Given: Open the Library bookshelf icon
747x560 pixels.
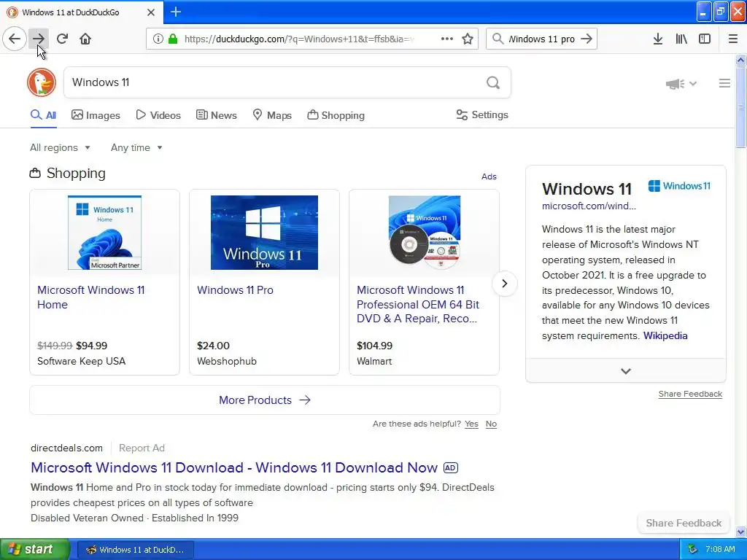Looking at the screenshot, I should pos(681,39).
